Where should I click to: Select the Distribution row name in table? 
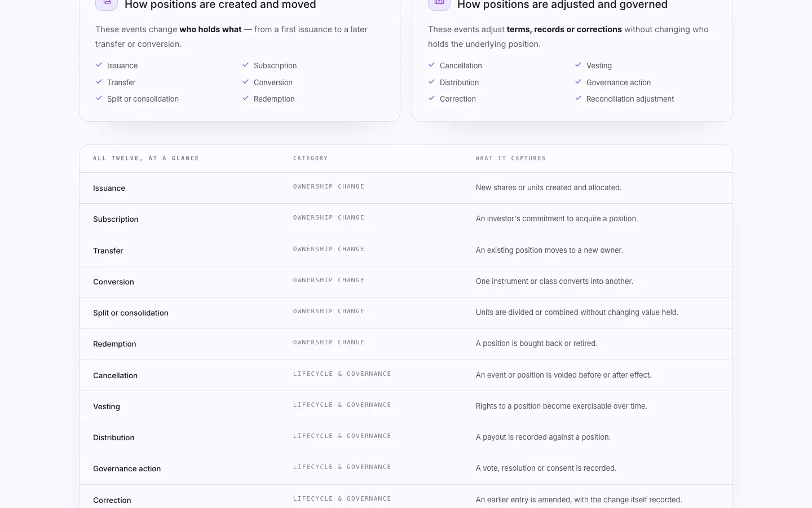(x=113, y=437)
